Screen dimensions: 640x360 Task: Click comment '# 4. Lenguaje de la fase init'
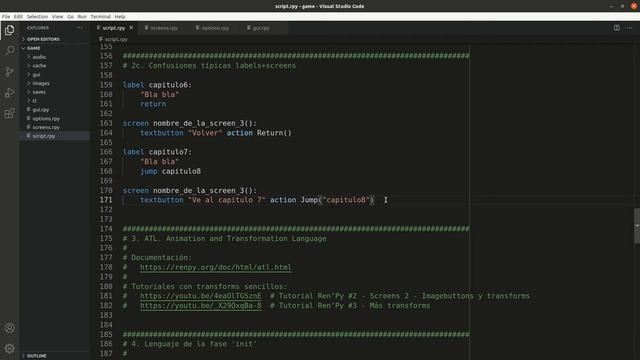[x=190, y=344]
